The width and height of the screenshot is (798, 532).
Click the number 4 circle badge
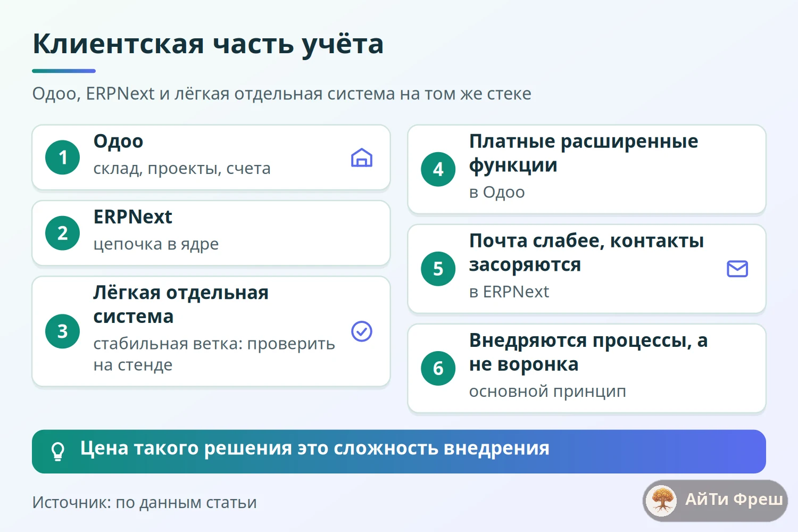coord(438,169)
